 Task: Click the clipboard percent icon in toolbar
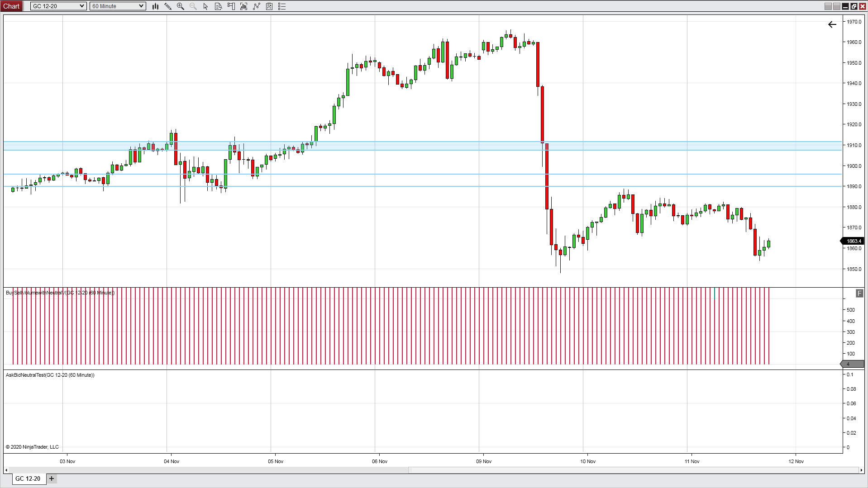(269, 6)
